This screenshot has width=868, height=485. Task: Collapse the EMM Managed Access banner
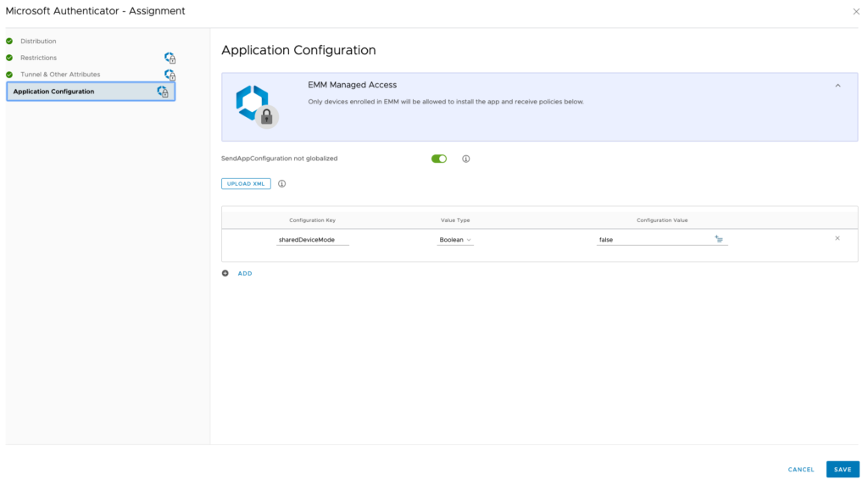coord(837,86)
